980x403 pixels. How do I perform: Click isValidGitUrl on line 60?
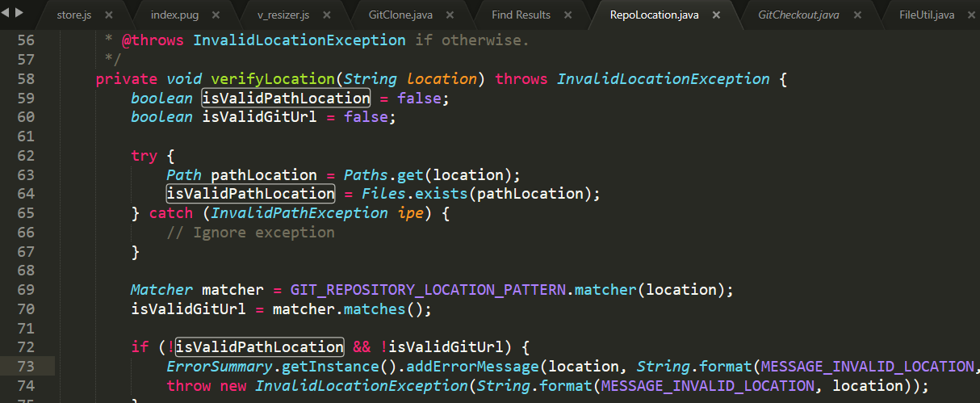(x=259, y=117)
